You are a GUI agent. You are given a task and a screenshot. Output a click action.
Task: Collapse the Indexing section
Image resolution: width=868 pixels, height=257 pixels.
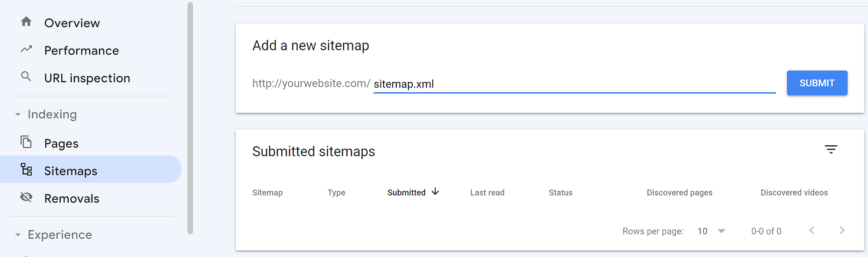17,114
